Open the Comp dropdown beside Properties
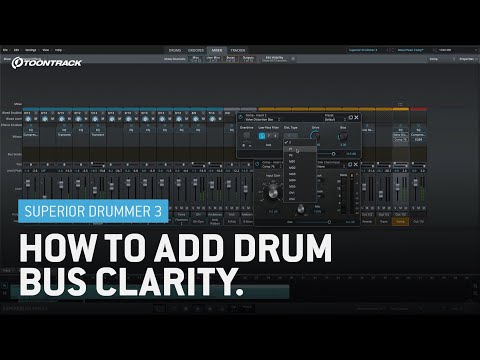This screenshot has width=480, height=360. point(442,59)
